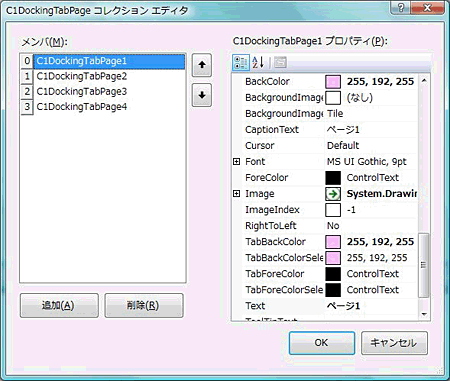Click the BackgroundImage empty swatch

tap(333, 98)
